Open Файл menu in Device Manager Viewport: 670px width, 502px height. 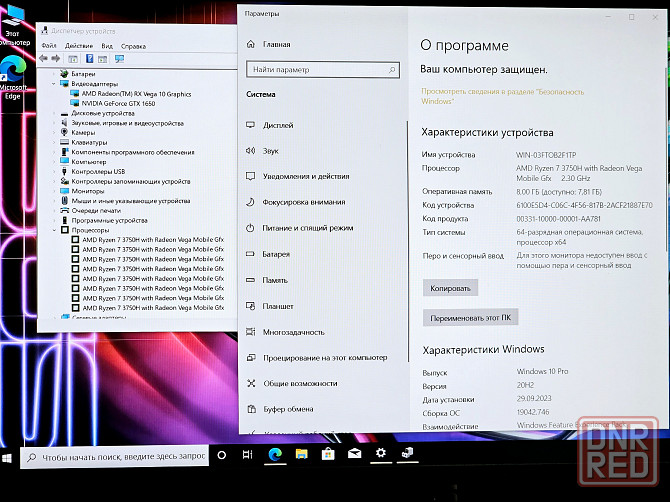(49, 46)
